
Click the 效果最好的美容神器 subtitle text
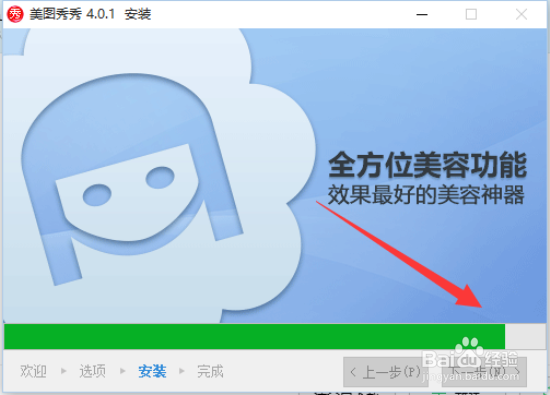point(426,195)
